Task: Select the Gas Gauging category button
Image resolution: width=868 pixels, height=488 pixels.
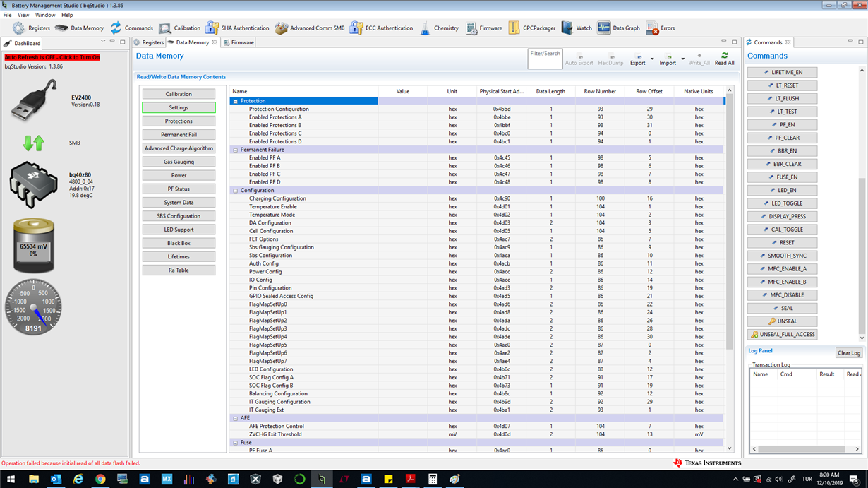Action: click(179, 162)
